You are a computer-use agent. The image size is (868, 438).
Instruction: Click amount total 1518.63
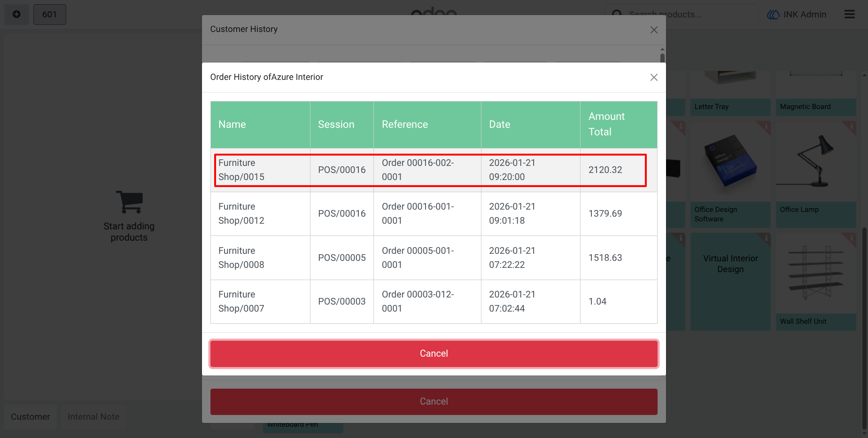605,258
